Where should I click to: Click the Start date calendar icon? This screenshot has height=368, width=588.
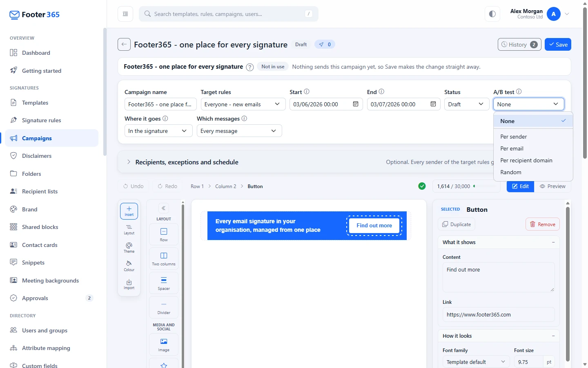[356, 104]
